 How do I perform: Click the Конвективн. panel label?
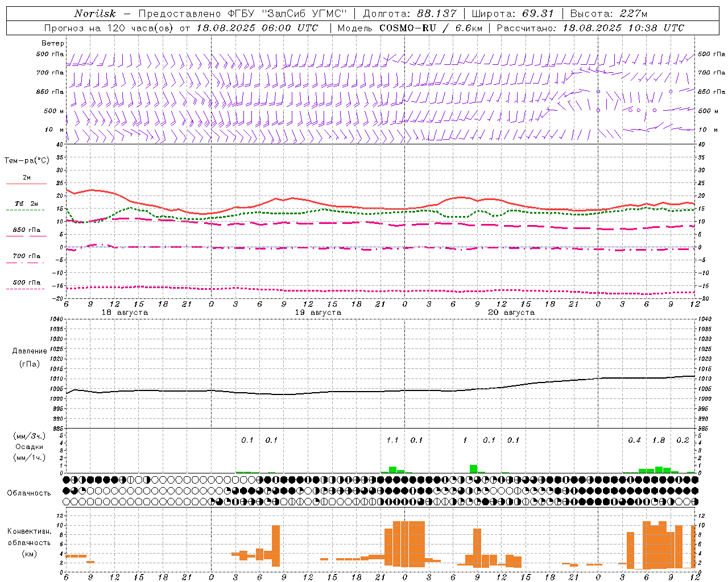pos(30,531)
